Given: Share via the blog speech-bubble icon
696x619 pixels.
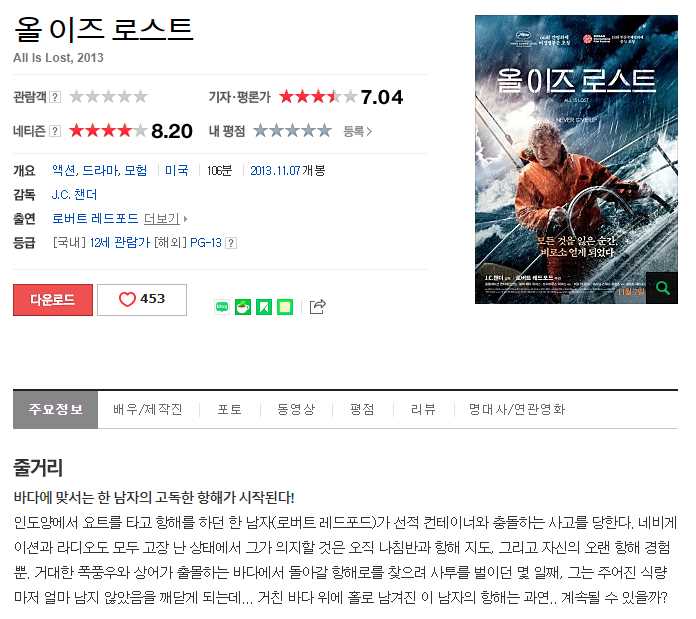Looking at the screenshot, I should click(222, 307).
